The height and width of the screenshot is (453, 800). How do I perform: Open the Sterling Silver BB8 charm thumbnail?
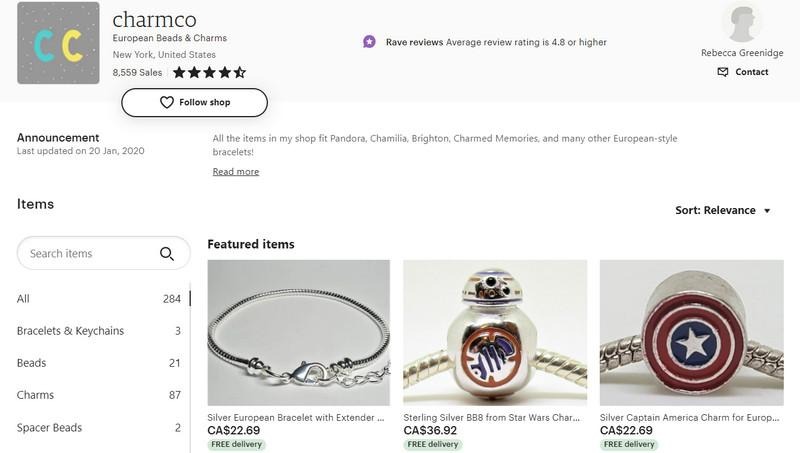tap(494, 332)
